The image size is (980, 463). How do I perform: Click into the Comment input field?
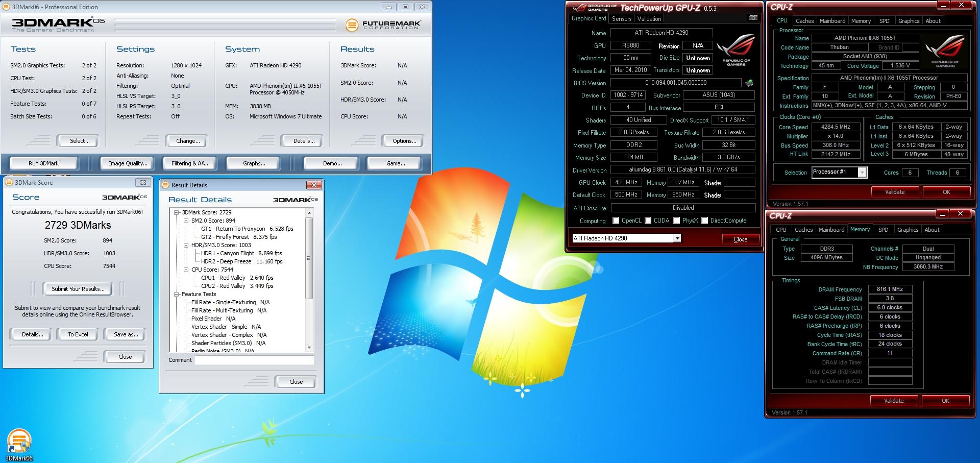point(254,360)
